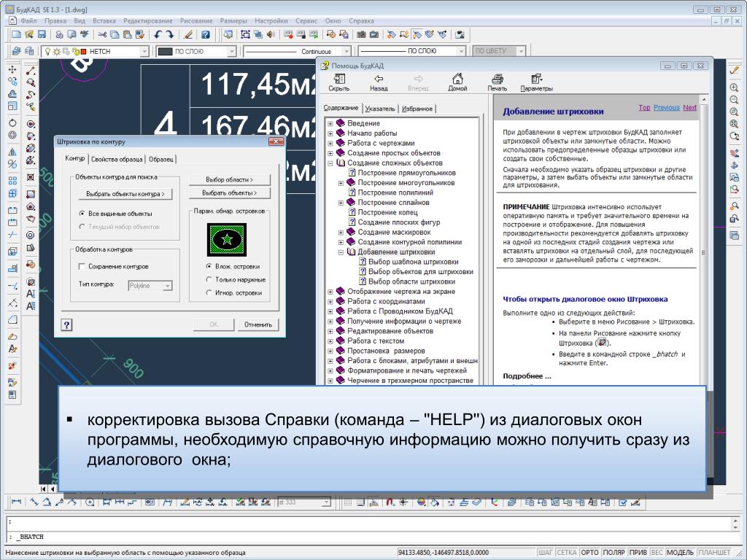Switch to 'Образец' tab in hatch dialog
The width and height of the screenshot is (747, 560).
coord(161,160)
